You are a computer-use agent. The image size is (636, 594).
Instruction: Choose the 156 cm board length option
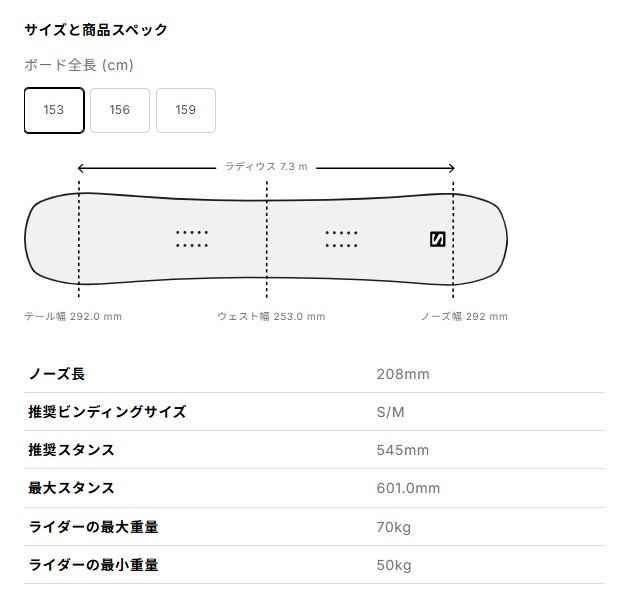click(x=120, y=110)
